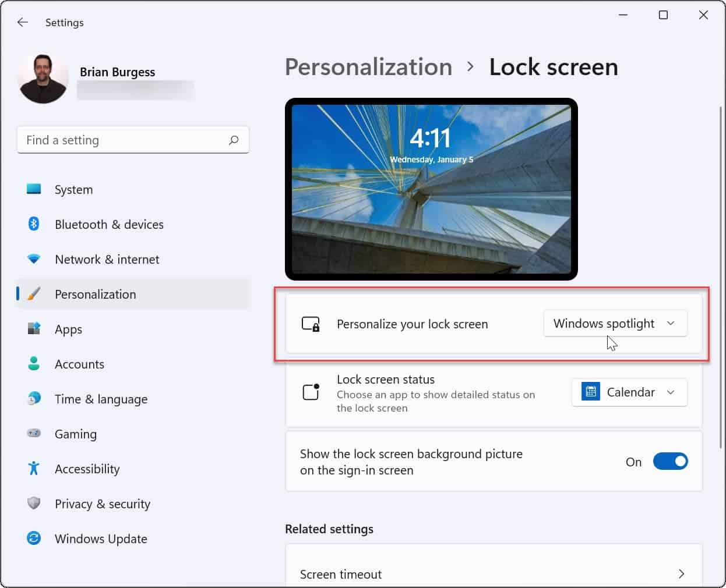
Task: Click the back arrow button
Action: (x=22, y=22)
